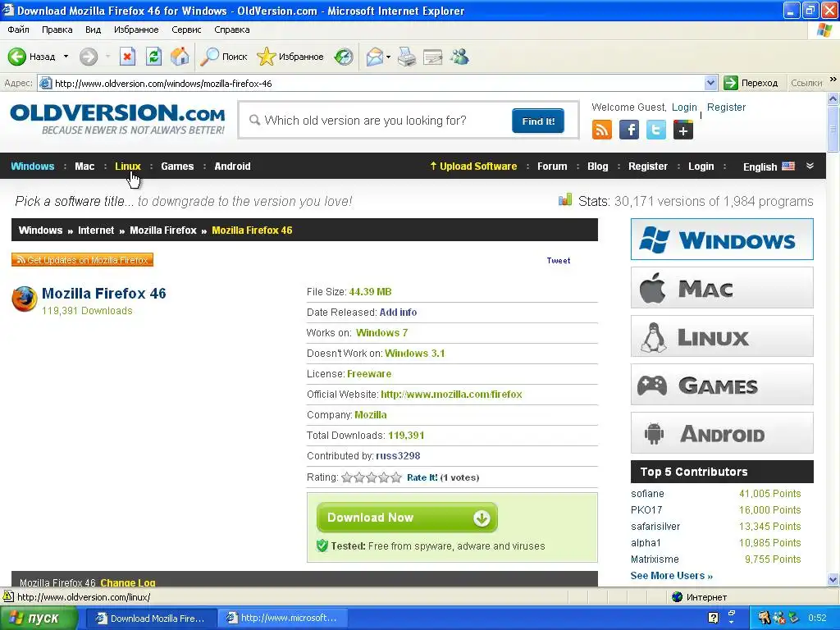840x630 pixels.
Task: Click the Download Now button
Action: (x=407, y=518)
